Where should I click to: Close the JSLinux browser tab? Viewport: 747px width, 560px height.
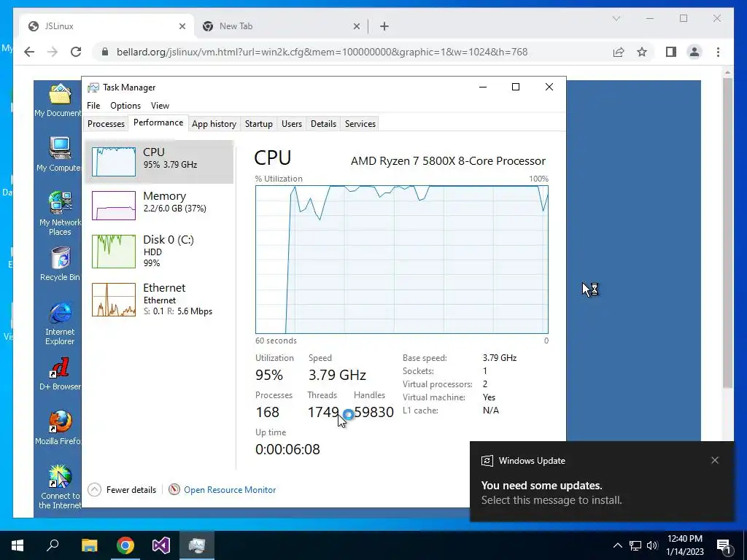click(182, 26)
